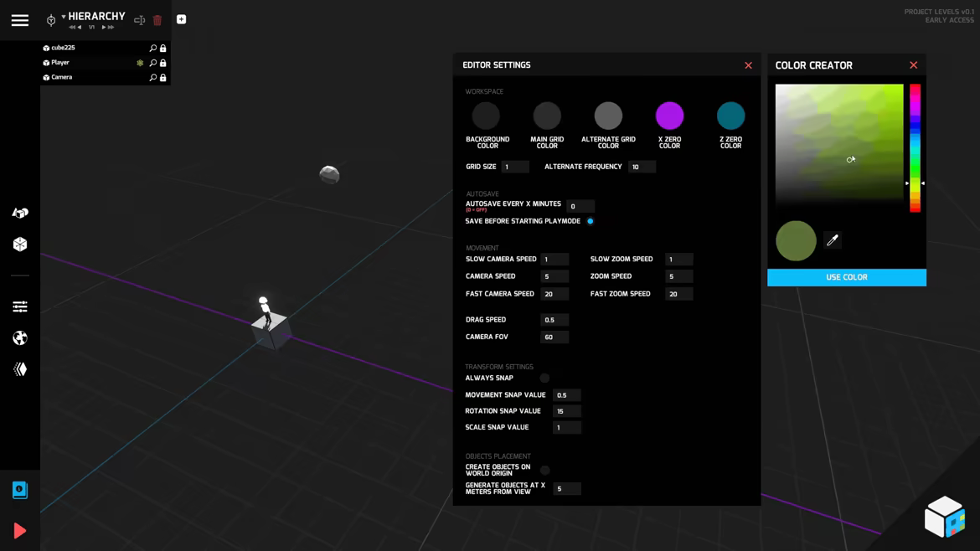The image size is (980, 551).
Task: Click the Autosave Every X Minutes field
Action: (x=580, y=206)
